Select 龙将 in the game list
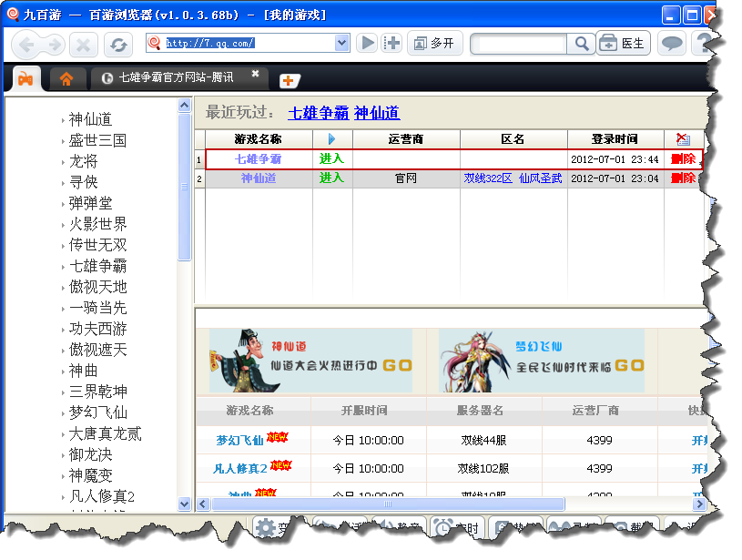 click(83, 161)
